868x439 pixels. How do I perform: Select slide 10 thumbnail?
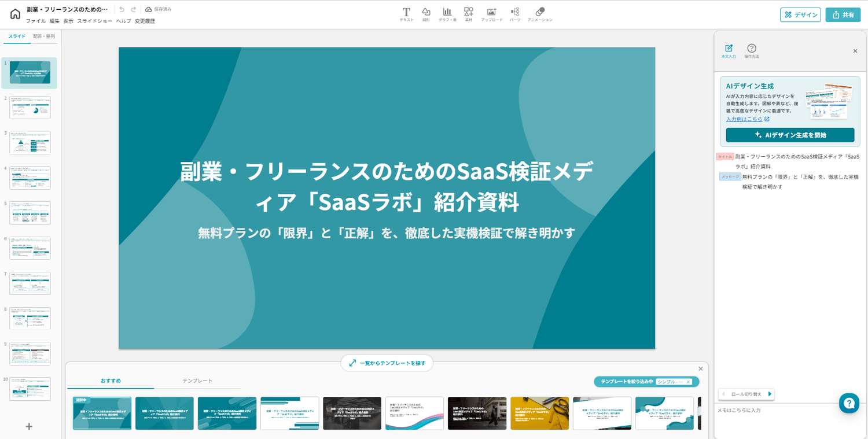point(30,389)
